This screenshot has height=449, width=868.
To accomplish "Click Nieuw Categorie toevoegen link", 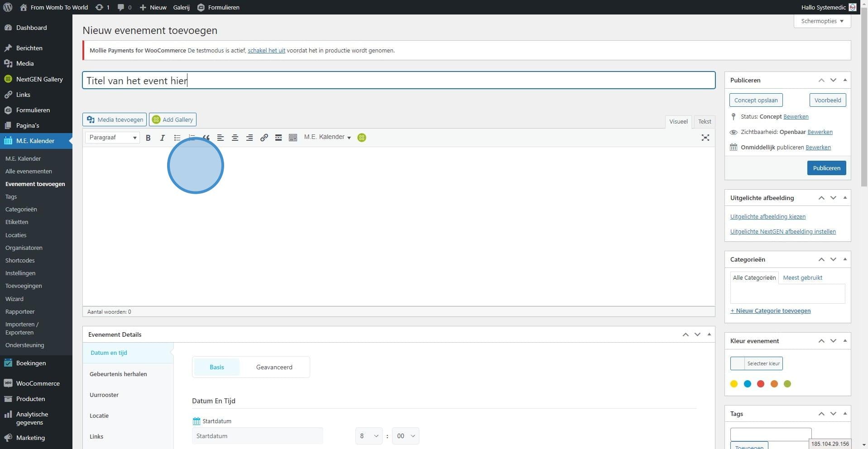I will click(x=771, y=311).
